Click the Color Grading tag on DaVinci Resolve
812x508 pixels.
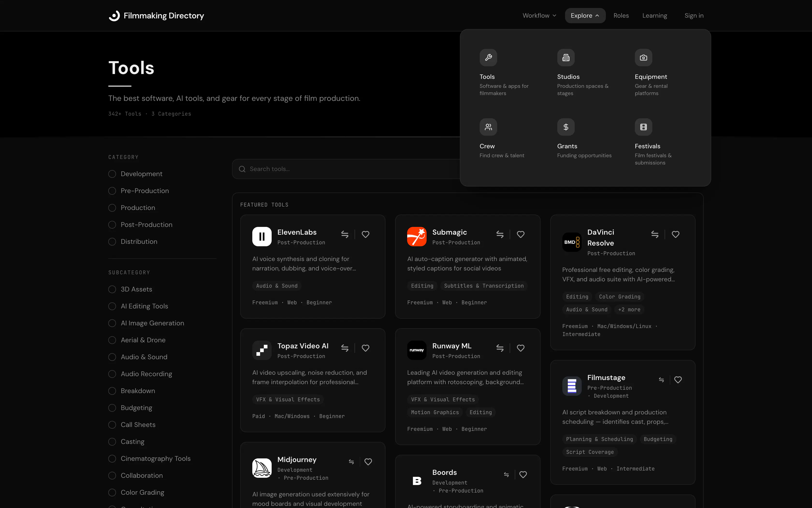[x=620, y=297]
